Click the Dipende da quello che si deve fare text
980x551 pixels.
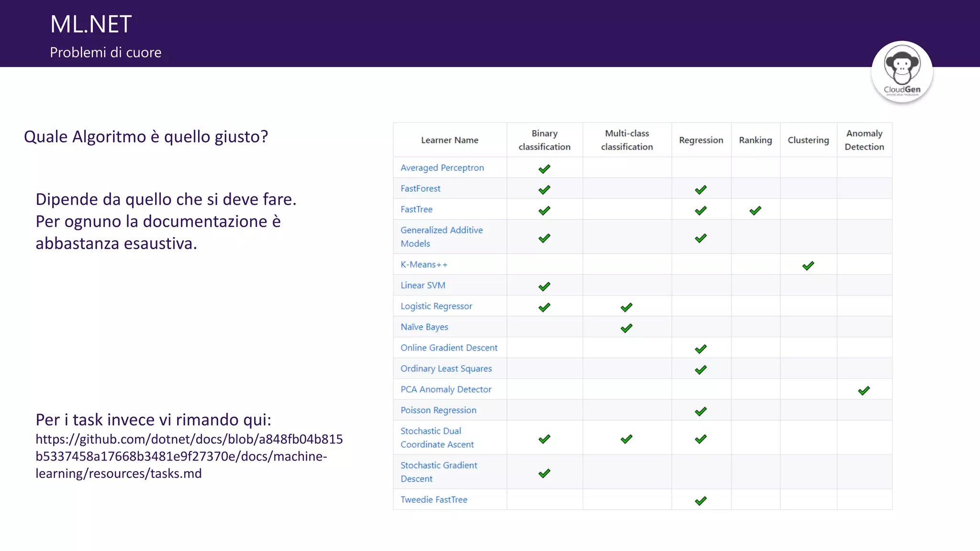coord(166,199)
